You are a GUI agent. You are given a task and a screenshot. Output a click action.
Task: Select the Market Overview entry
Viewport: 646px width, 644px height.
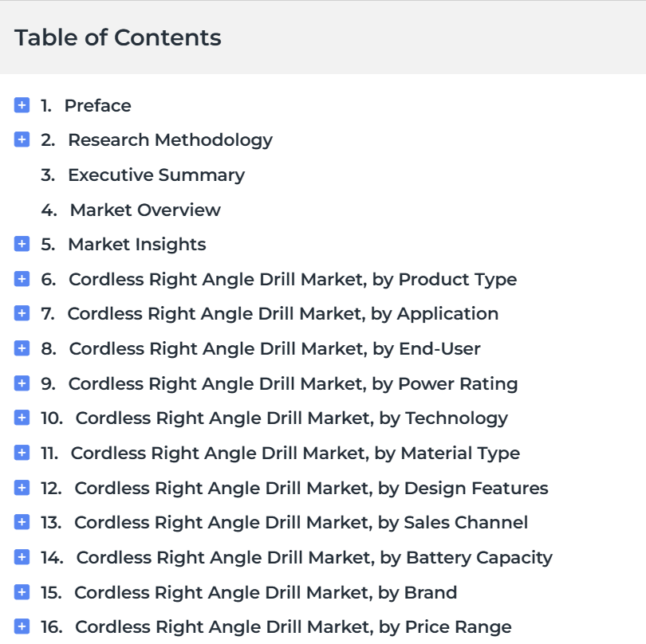point(144,210)
